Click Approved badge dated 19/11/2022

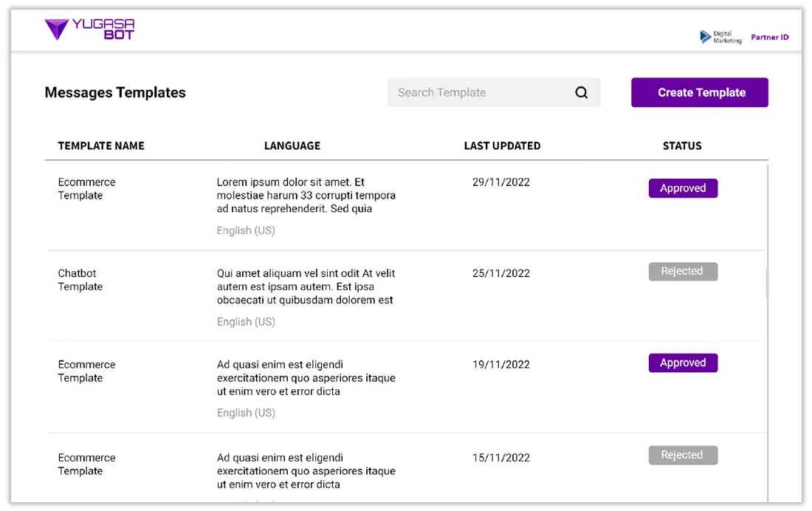[683, 363]
